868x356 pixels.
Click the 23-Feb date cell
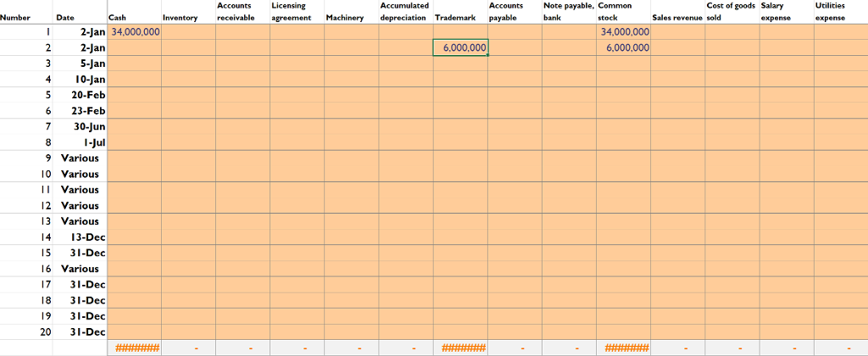pos(81,111)
